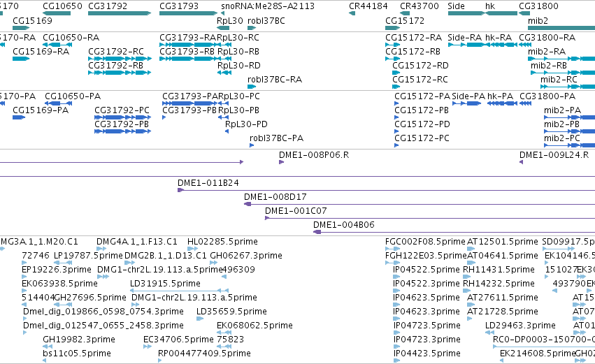
Task: Select BAC clone DME1-001C07
Action: click(x=296, y=211)
